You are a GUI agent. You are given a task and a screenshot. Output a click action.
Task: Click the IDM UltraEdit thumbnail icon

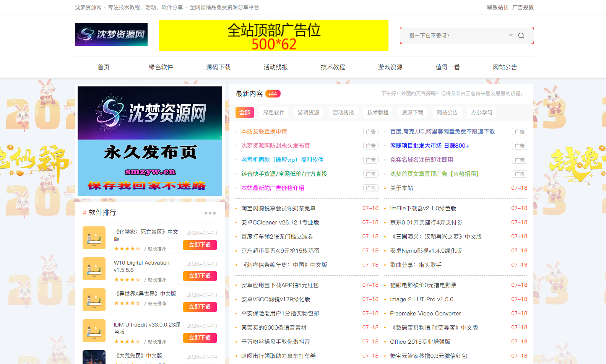coord(94,331)
